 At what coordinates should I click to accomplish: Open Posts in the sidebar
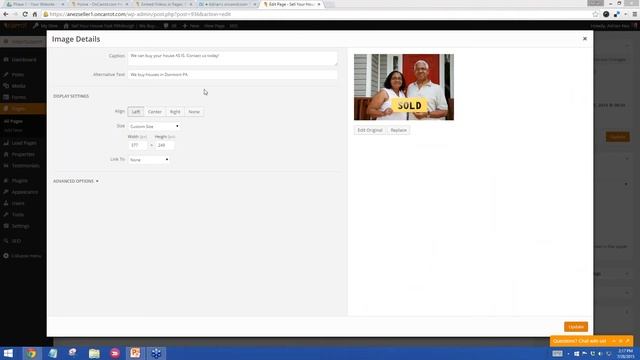18,75
